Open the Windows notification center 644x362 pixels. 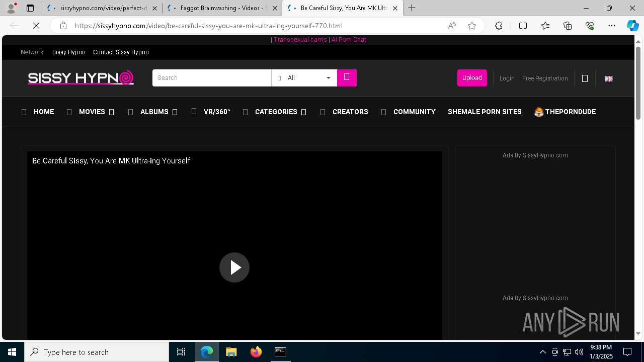(627, 352)
